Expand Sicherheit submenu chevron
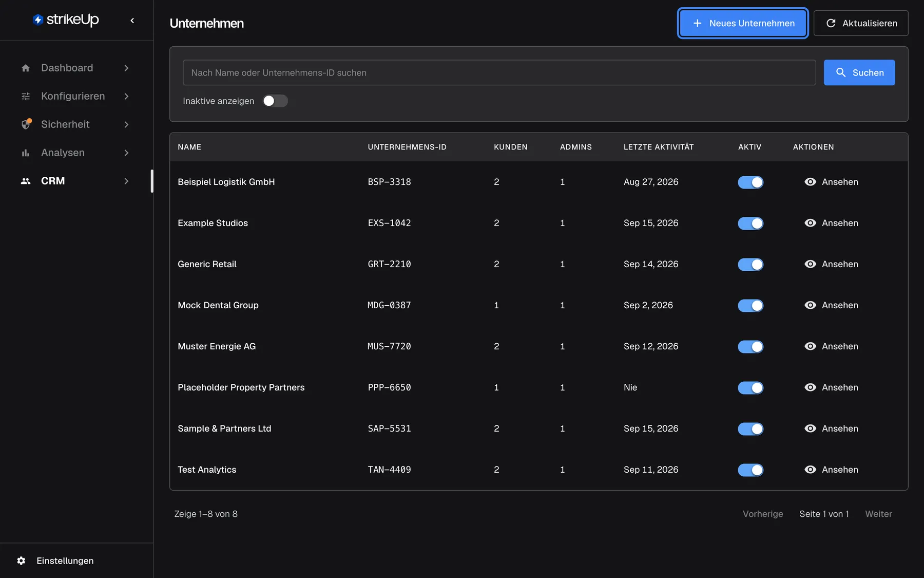The height and width of the screenshot is (578, 924). coord(126,124)
